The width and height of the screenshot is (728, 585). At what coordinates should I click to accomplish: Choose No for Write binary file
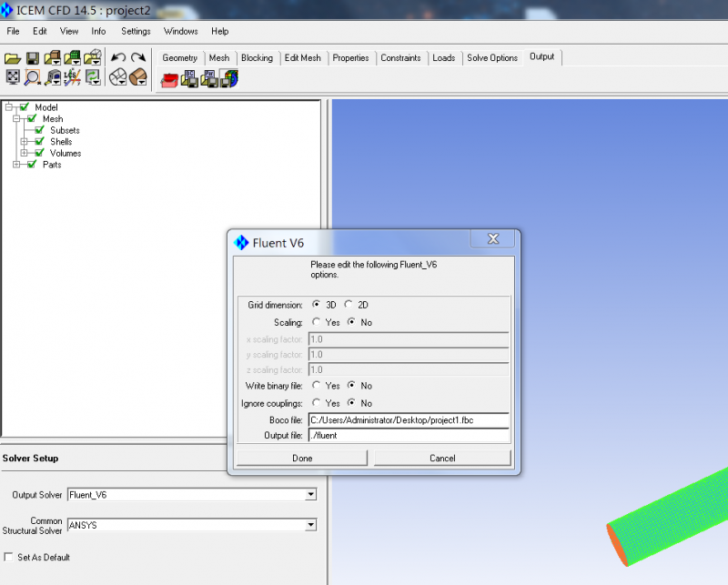(351, 386)
